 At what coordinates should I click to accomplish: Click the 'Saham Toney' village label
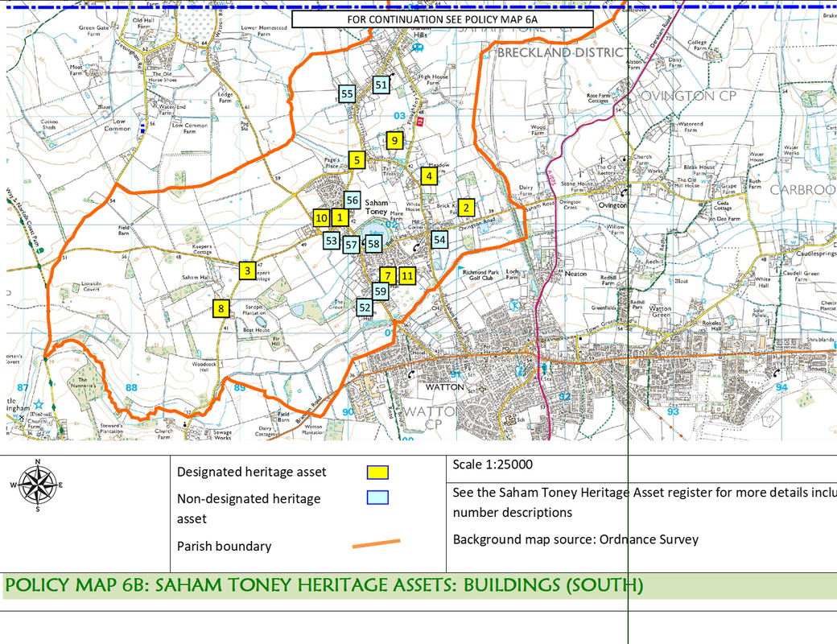(377, 207)
